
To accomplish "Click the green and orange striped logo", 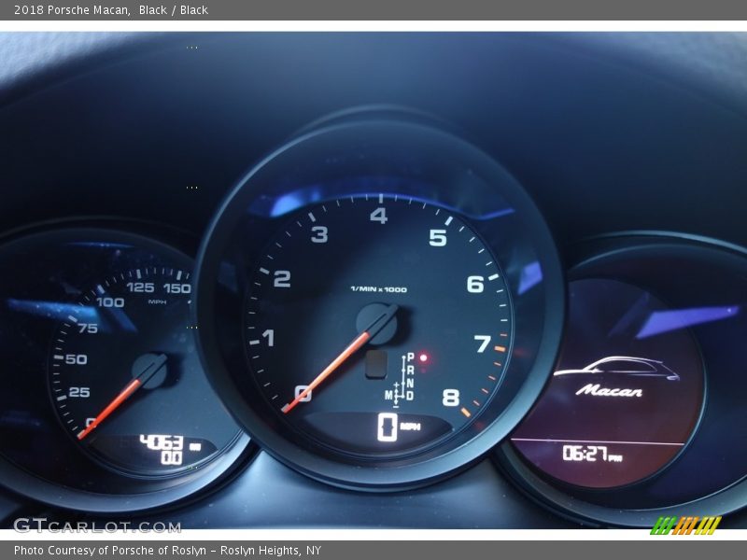I will pos(685,525).
